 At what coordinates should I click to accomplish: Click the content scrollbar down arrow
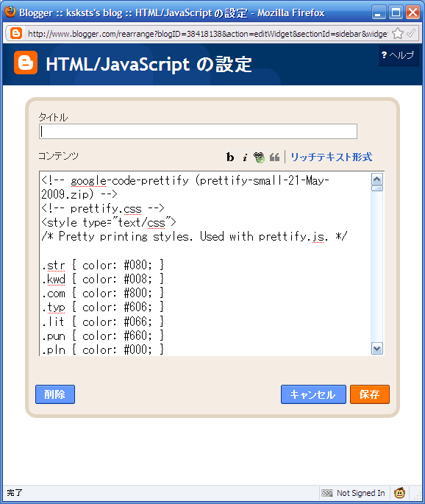pos(376,349)
